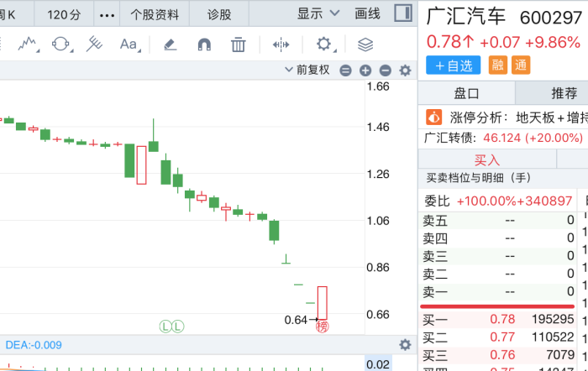The height and width of the screenshot is (371, 588).
Task: Expand the 前复权 adjustment dropdown
Action: point(307,70)
